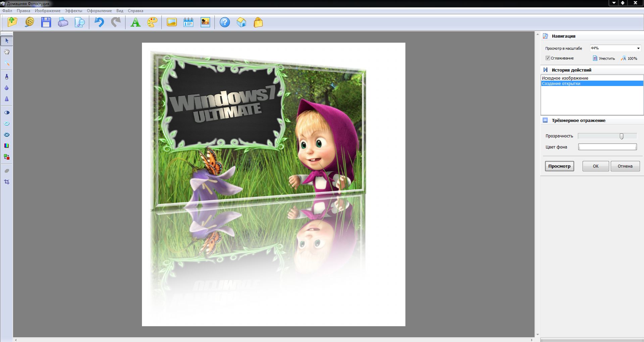Viewport: 644px width, 342px height.
Task: Select the sharpen cone tool
Action: [x=7, y=99]
